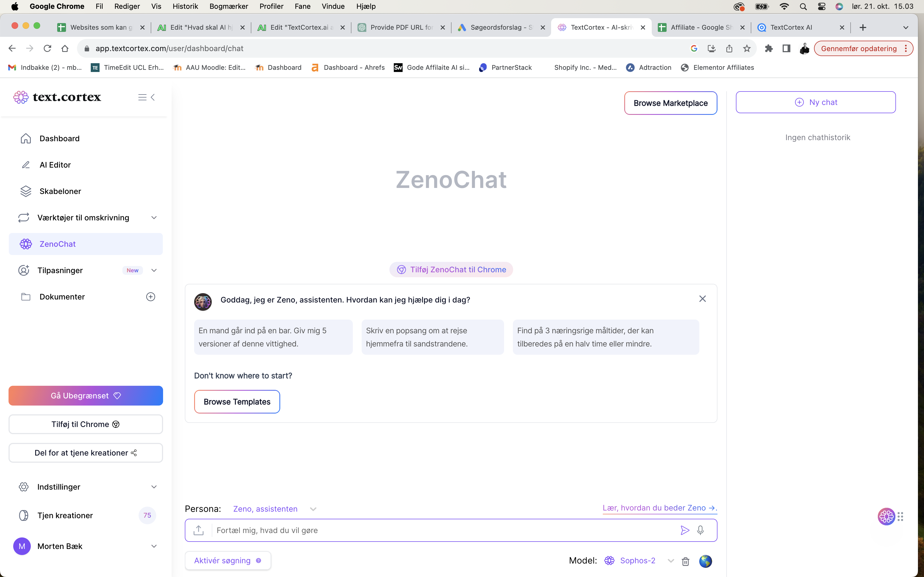
Task: Collapse the sidebar with the menu arrow icon
Action: pyautogui.click(x=147, y=97)
